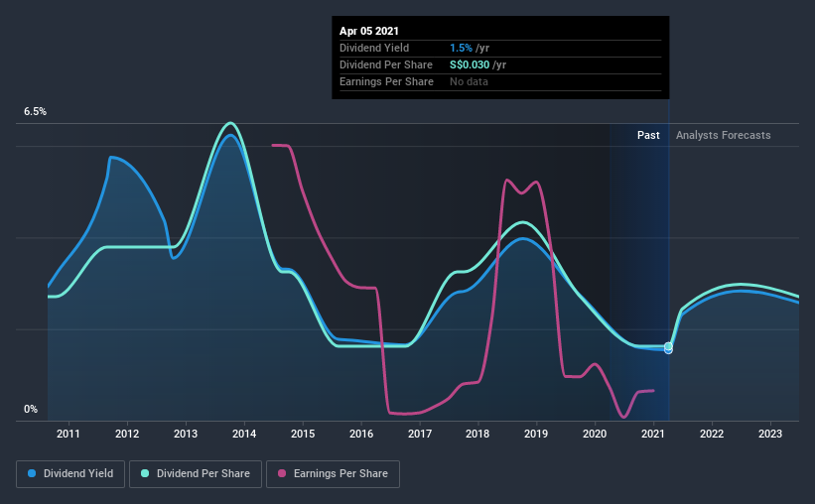Click the tooltip 'Dividend Per Share' row label

click(x=386, y=64)
